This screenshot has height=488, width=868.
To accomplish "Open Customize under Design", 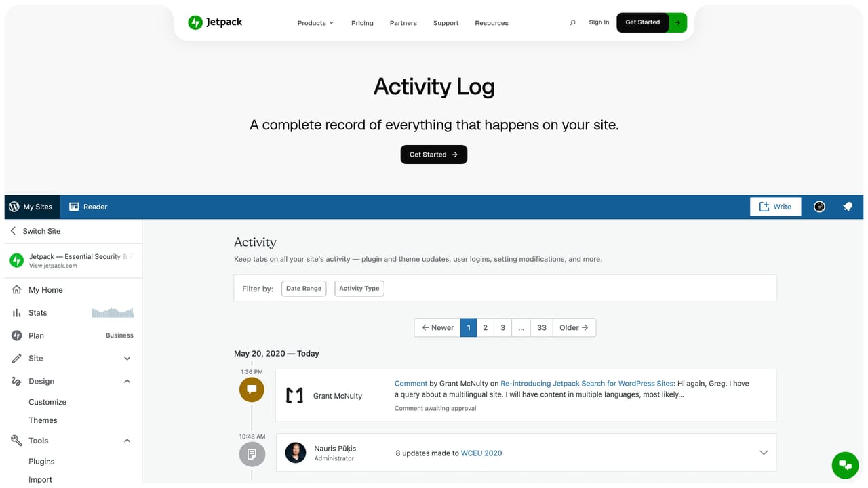I will 47,402.
